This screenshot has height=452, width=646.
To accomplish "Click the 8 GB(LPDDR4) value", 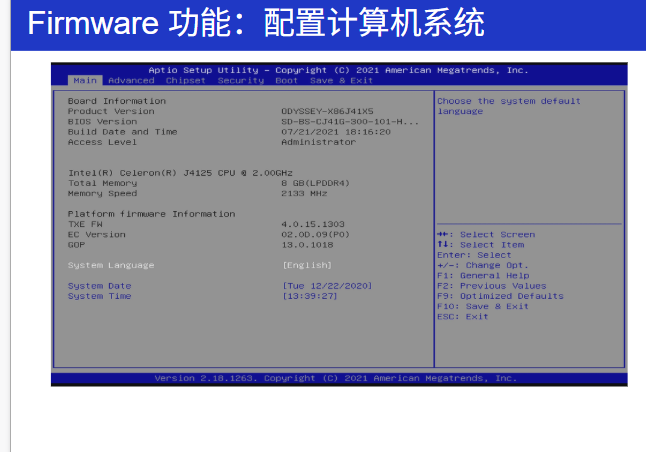I will coord(316,183).
